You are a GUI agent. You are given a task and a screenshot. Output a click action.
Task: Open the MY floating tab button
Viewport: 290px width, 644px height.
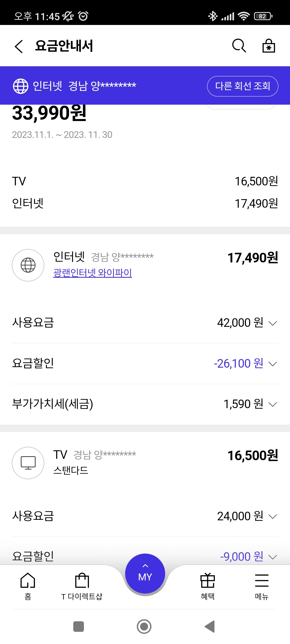pos(145,574)
